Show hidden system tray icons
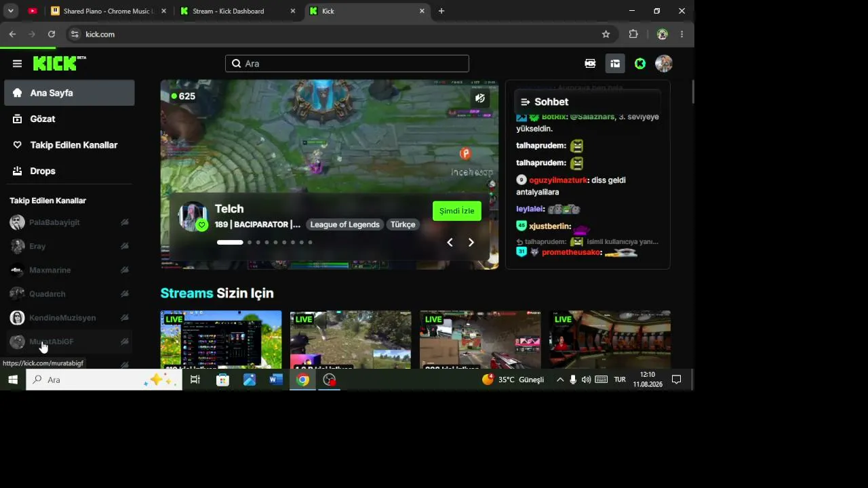Screen dimensions: 868x488 [560, 380]
